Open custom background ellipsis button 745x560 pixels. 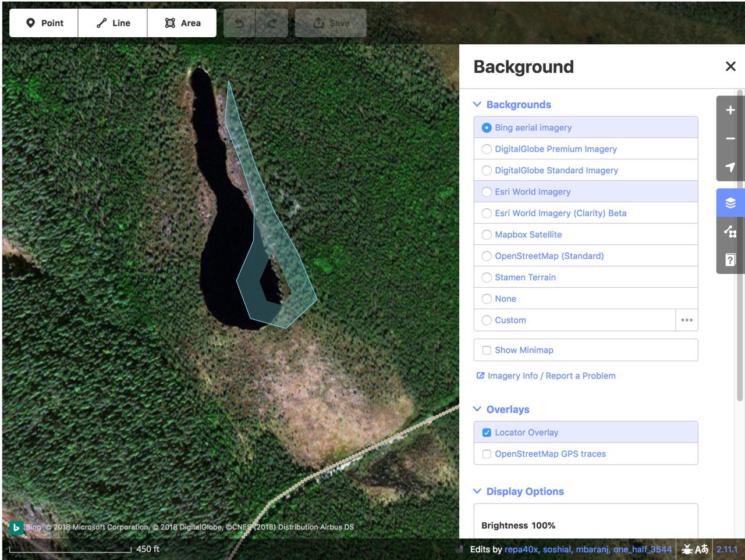coord(687,320)
